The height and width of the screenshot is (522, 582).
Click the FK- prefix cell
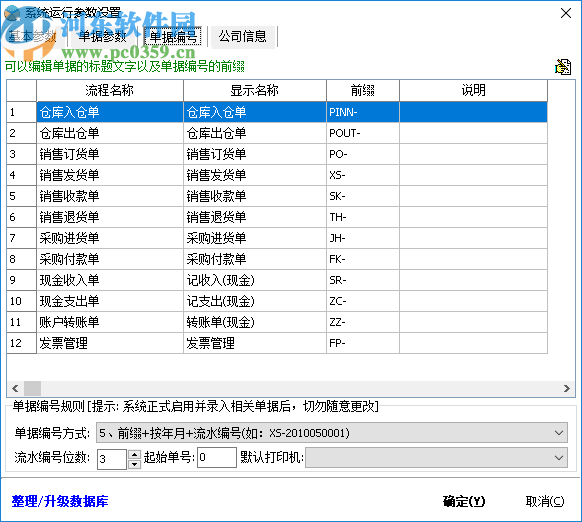pos(363,259)
